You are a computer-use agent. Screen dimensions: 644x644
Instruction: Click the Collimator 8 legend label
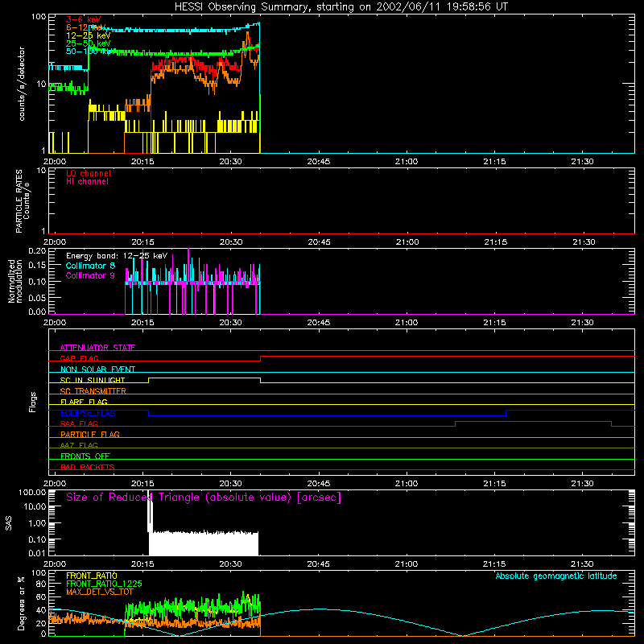coord(90,266)
